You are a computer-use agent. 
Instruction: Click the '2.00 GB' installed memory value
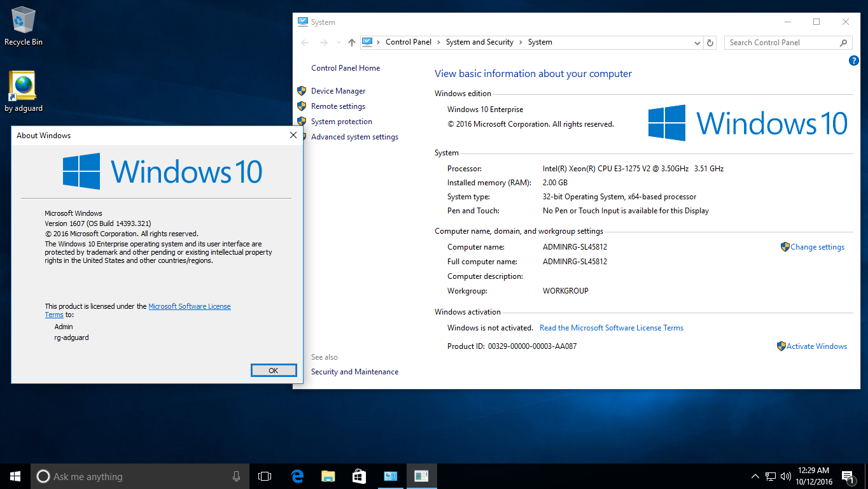point(554,183)
